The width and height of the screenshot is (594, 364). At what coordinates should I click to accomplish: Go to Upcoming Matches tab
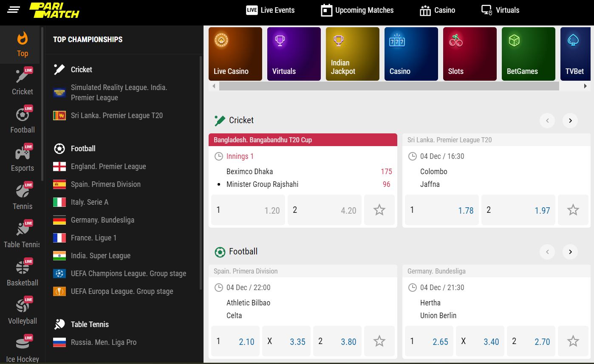357,10
